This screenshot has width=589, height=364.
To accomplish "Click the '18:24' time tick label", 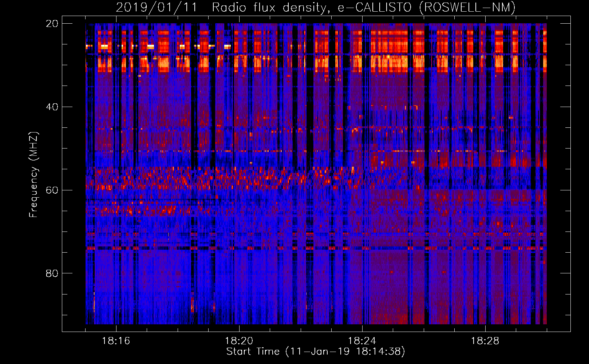I will pos(362,341).
